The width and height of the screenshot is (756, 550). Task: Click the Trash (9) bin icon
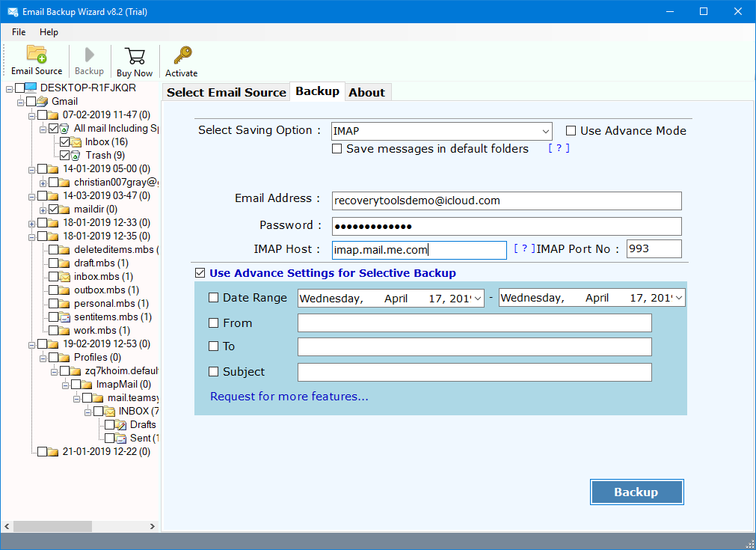click(76, 156)
